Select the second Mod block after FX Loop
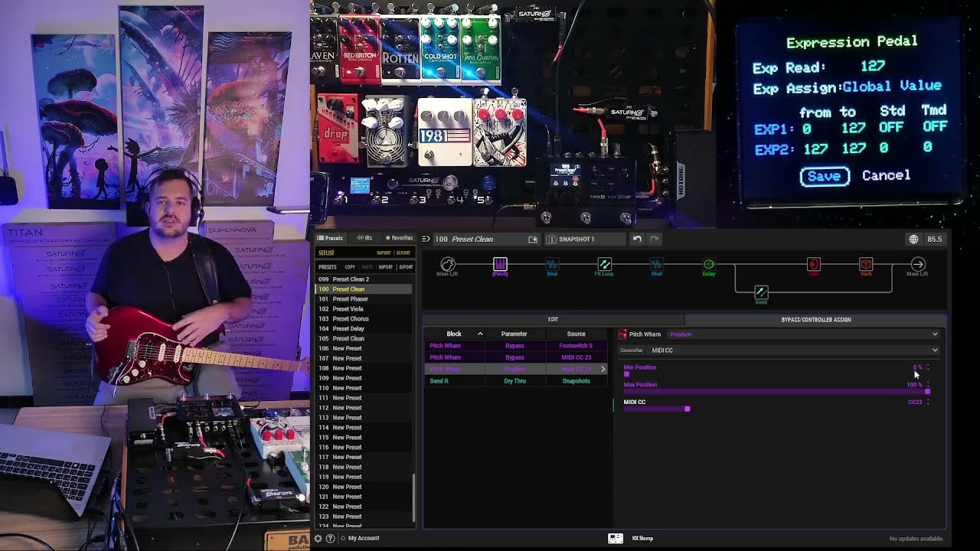The width and height of the screenshot is (980, 551). click(x=656, y=265)
